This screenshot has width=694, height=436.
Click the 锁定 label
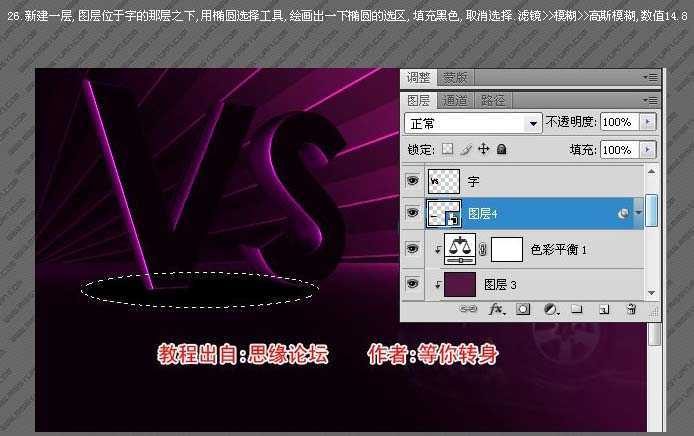[421, 150]
